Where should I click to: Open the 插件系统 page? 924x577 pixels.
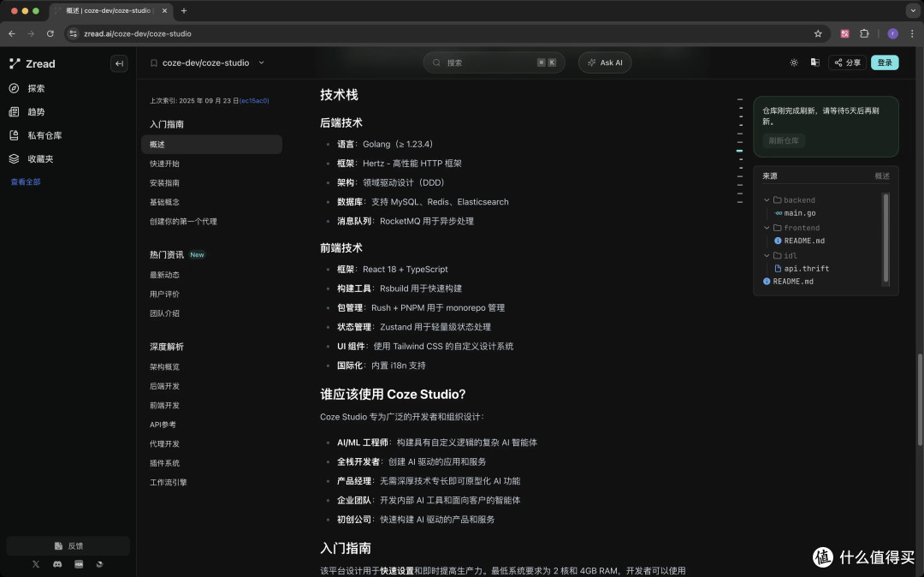click(164, 463)
